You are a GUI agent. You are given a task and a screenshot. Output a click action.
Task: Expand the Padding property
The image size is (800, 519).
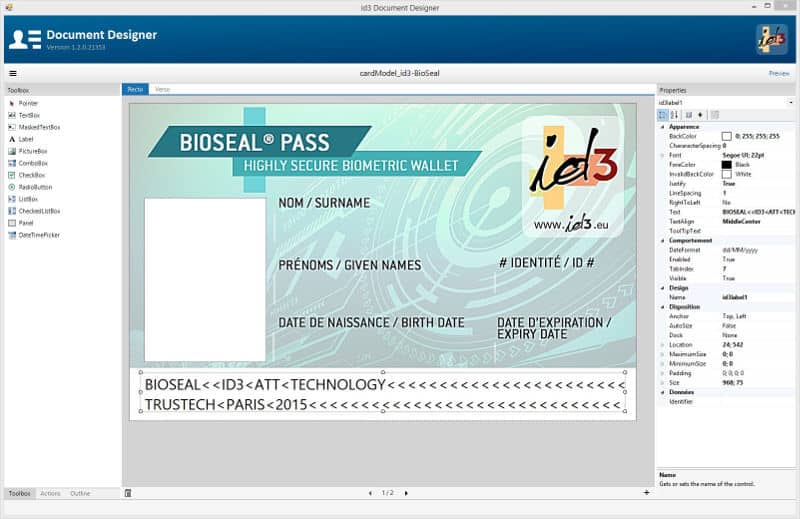663,373
